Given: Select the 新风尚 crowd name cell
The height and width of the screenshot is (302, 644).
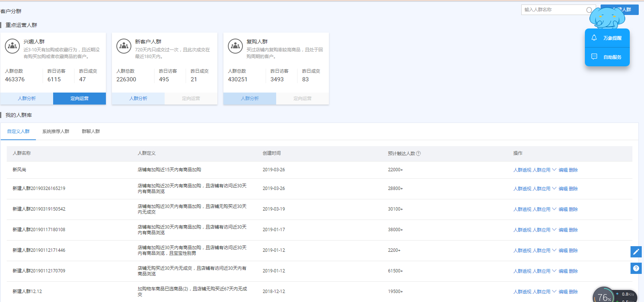Looking at the screenshot, I should 19,170.
